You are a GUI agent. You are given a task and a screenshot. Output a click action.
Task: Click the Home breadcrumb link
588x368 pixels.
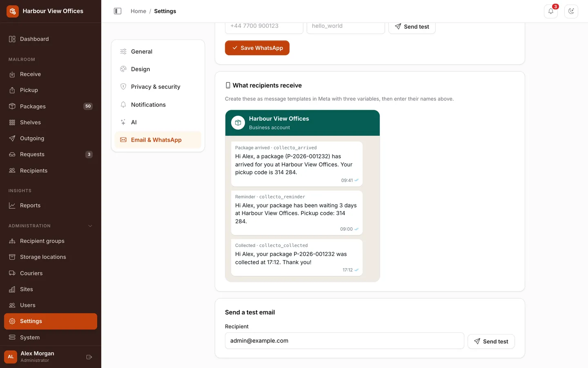click(x=138, y=11)
